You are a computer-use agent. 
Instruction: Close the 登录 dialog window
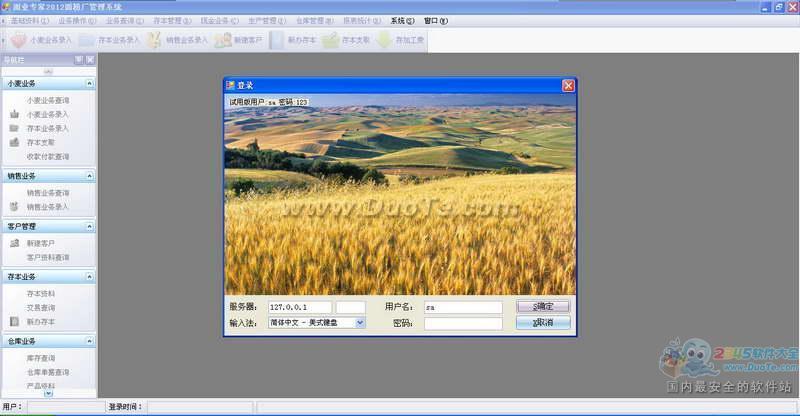coord(568,85)
